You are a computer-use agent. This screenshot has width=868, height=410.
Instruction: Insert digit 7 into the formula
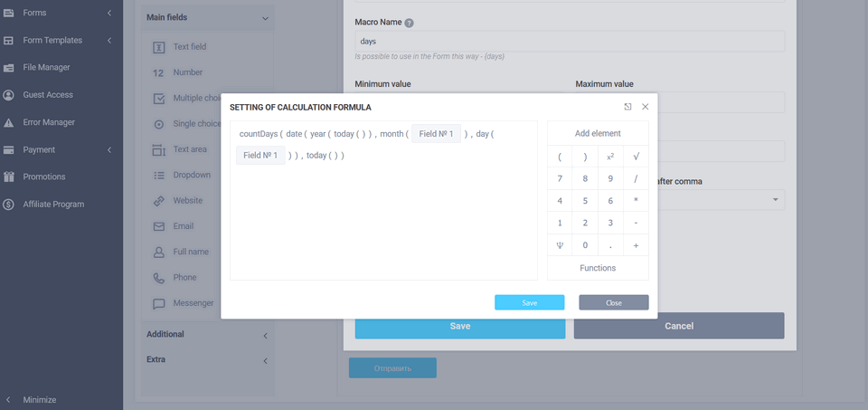pos(560,178)
